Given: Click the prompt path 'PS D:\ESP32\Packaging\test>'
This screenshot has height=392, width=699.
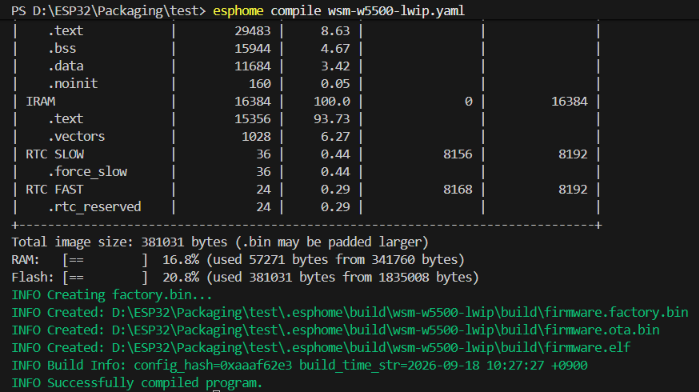Looking at the screenshot, I should click(x=109, y=10).
